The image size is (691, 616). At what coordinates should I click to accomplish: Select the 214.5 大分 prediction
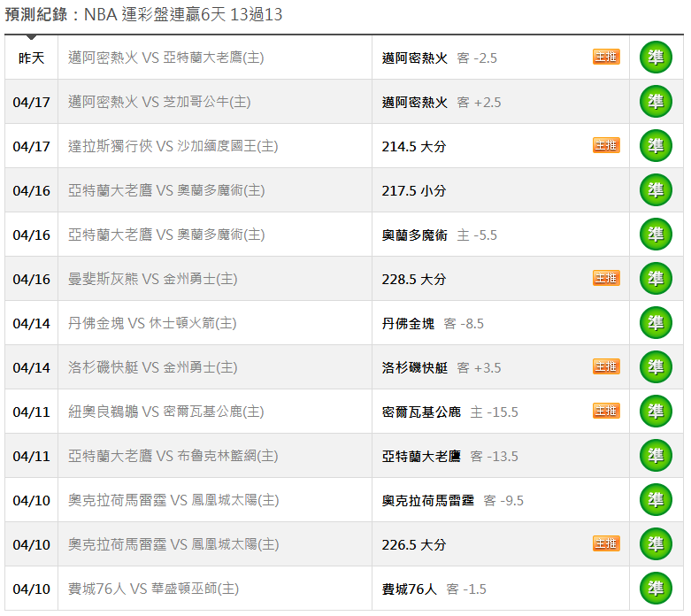pyautogui.click(x=414, y=146)
